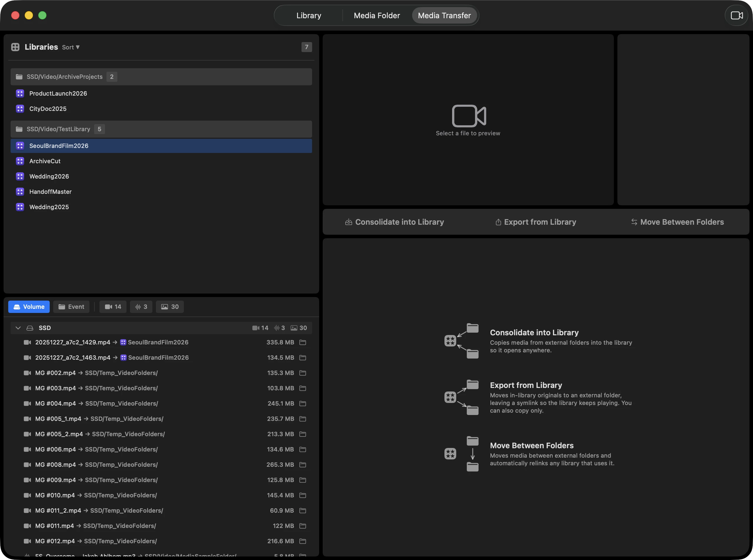Click the Consolidate into Library description heading
Viewport: 753px width, 560px height.
click(534, 333)
